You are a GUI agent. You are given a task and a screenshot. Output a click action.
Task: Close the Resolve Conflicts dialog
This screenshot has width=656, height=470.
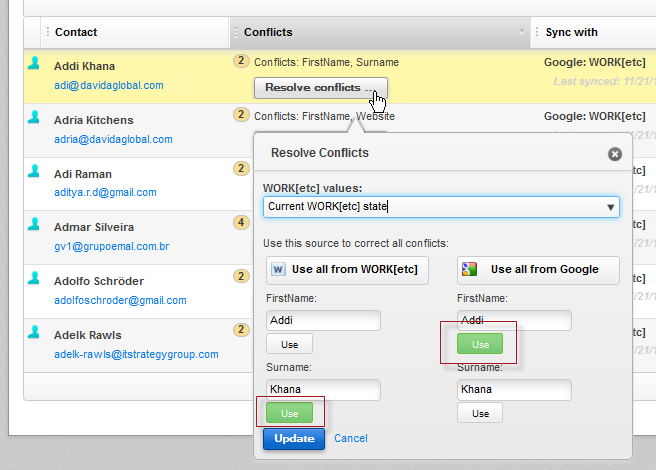click(615, 154)
